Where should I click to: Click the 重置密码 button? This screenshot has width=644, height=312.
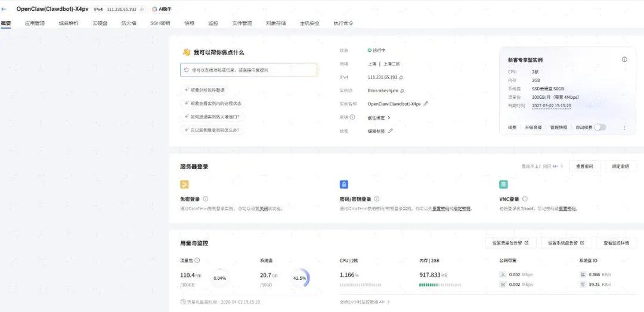point(584,167)
